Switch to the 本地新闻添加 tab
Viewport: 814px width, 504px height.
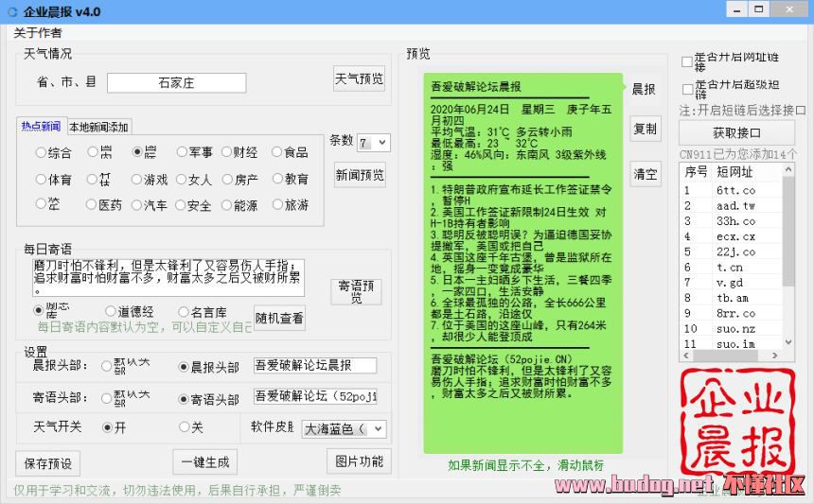98,127
